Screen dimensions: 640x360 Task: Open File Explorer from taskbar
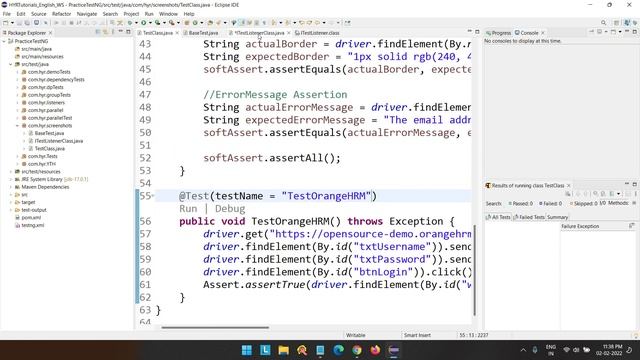coord(284,350)
